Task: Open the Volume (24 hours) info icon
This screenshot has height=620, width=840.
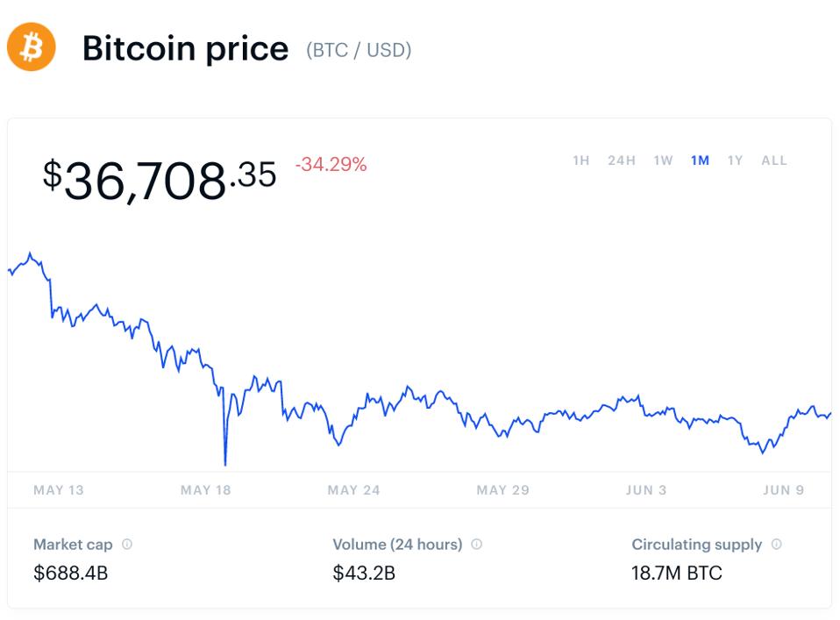Action: coord(476,544)
